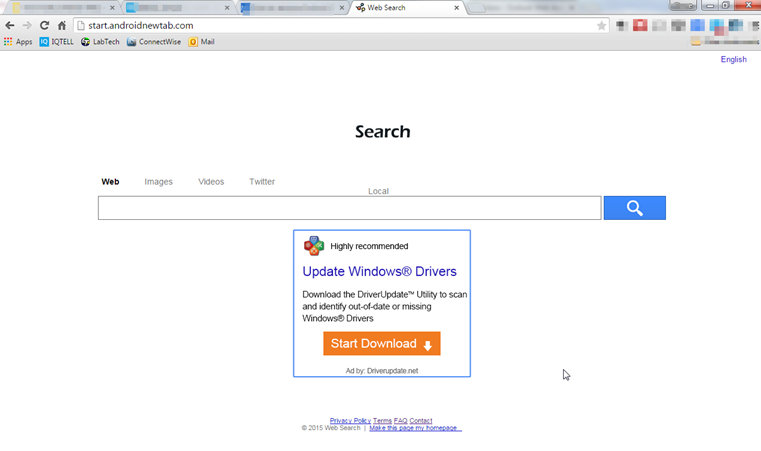Screen dimensions: 761x451
Task: Click the Highly recommended ad label
Action: tap(369, 246)
